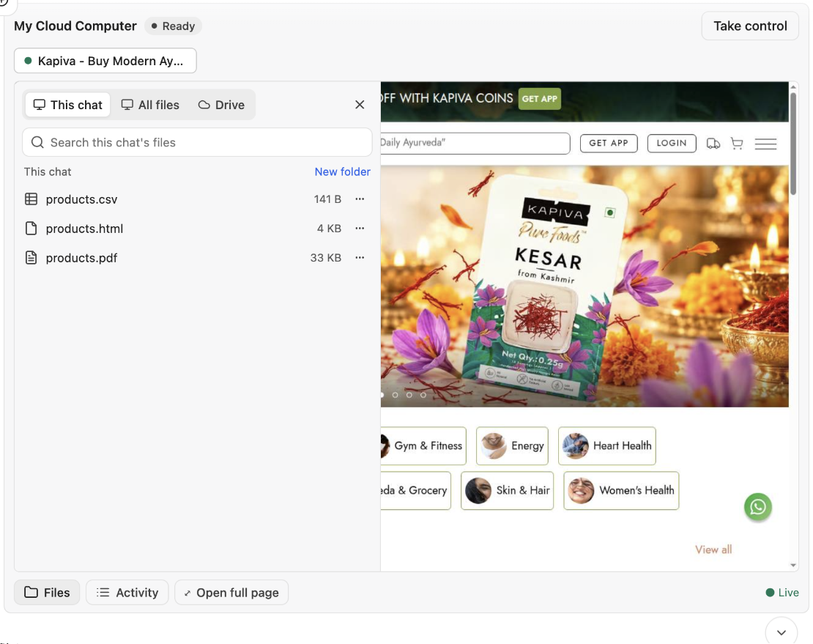
Task: Click the products.pdf document icon
Action: tap(31, 258)
